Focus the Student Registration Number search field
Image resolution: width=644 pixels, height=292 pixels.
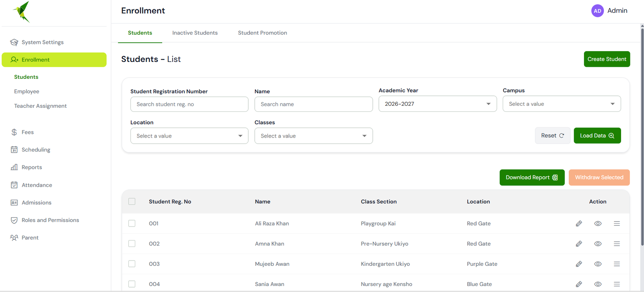click(189, 104)
